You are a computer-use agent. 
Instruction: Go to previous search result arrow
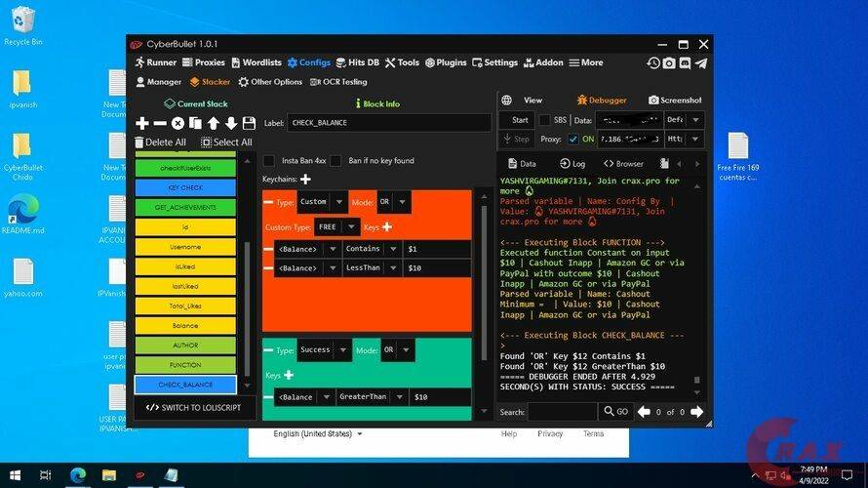(x=644, y=412)
